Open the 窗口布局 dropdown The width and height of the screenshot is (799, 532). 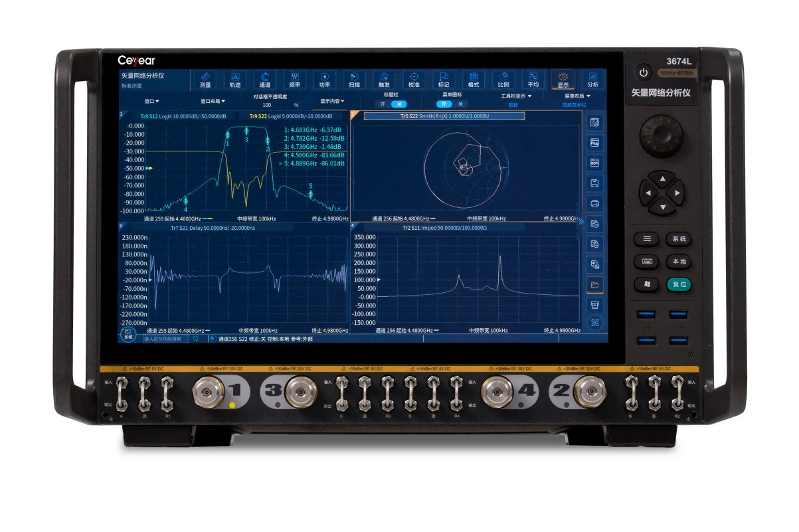(x=213, y=102)
